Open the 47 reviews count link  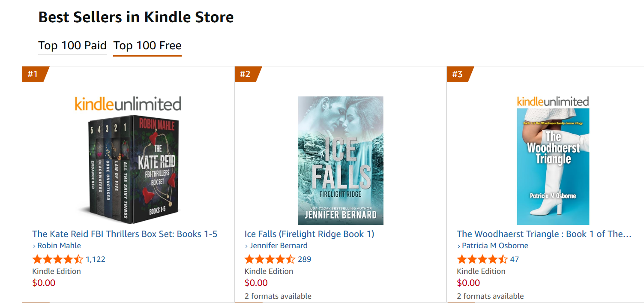[514, 259]
